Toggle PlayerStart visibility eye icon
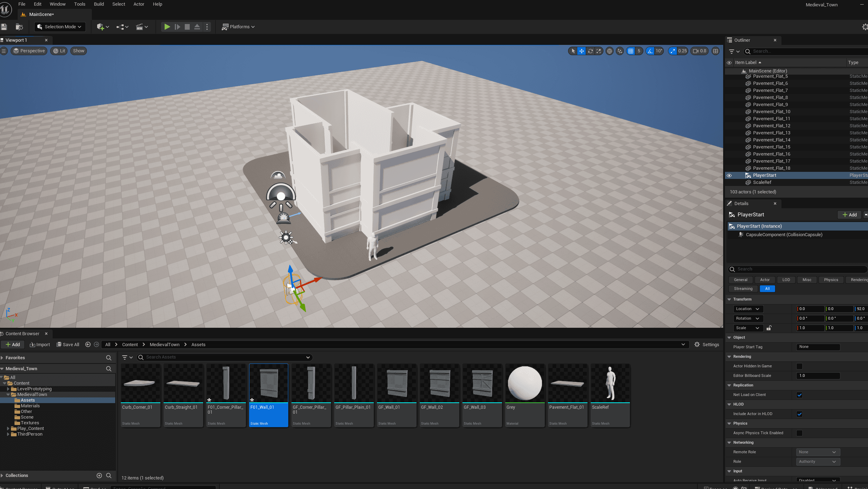 [x=729, y=175]
